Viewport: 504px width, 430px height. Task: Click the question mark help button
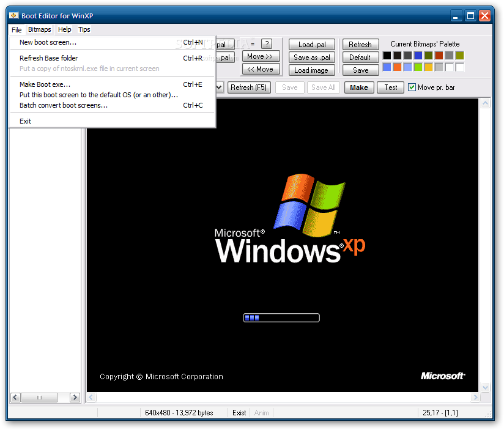[267, 44]
